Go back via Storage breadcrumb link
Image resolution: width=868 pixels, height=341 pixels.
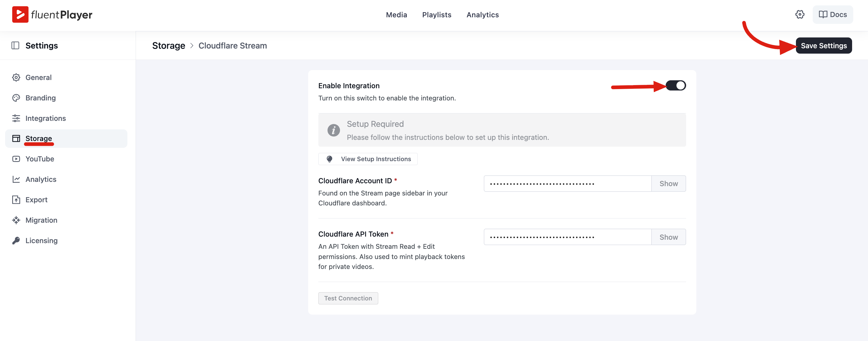[169, 45]
